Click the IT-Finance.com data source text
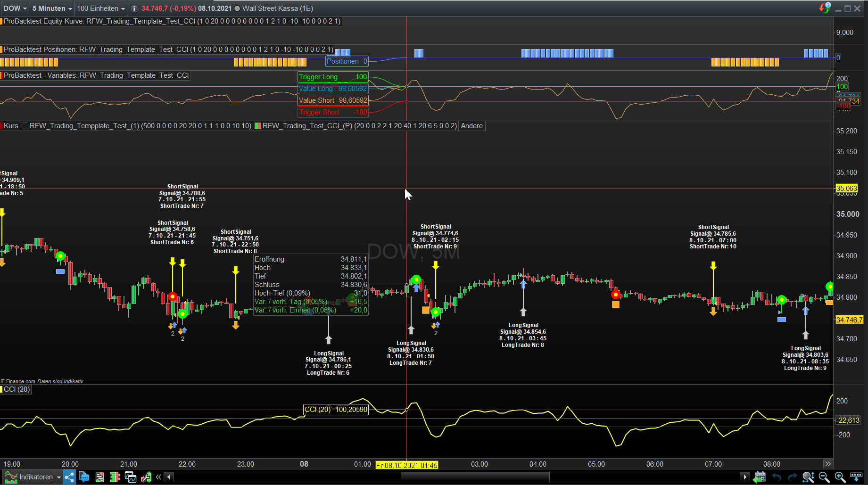Image resolution: width=868 pixels, height=485 pixels. point(41,381)
